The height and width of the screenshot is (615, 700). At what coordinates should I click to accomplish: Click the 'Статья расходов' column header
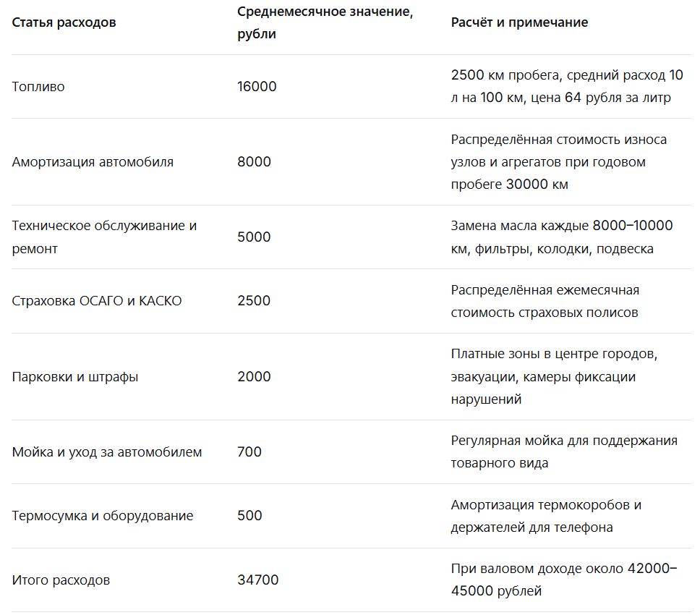point(64,22)
